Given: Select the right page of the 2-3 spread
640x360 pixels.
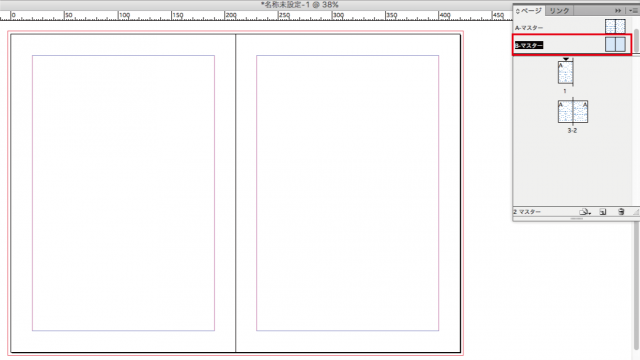Looking at the screenshot, I should point(580,111).
